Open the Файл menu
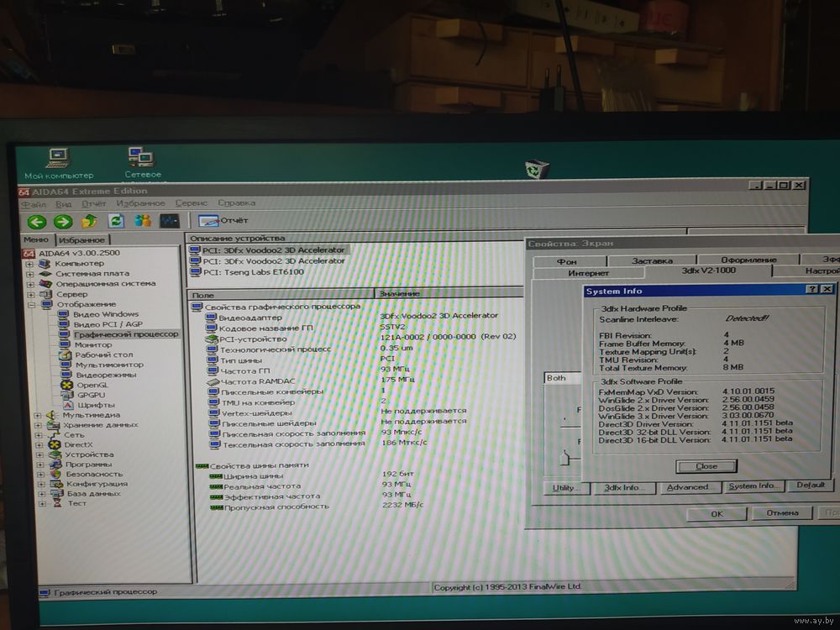This screenshot has width=840, height=630. point(34,205)
